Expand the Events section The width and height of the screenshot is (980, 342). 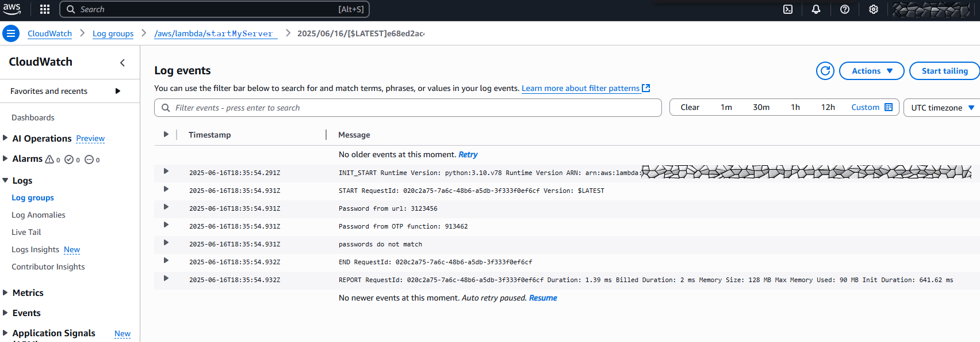click(5, 313)
